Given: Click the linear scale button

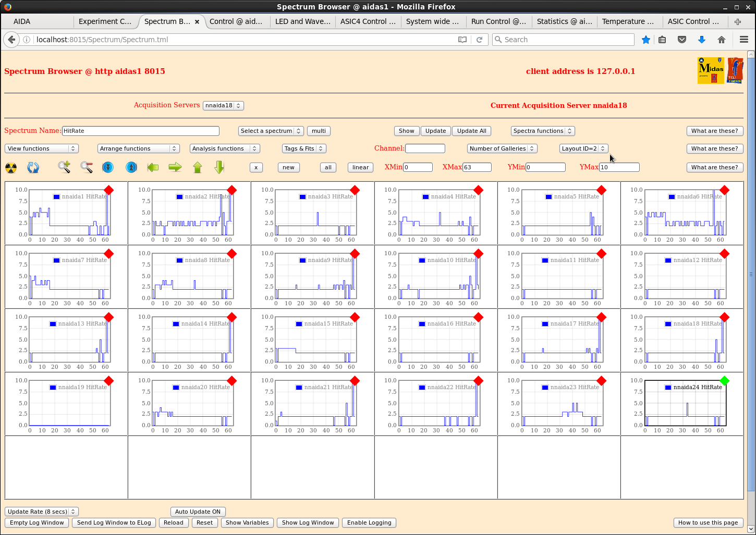Looking at the screenshot, I should (x=360, y=167).
